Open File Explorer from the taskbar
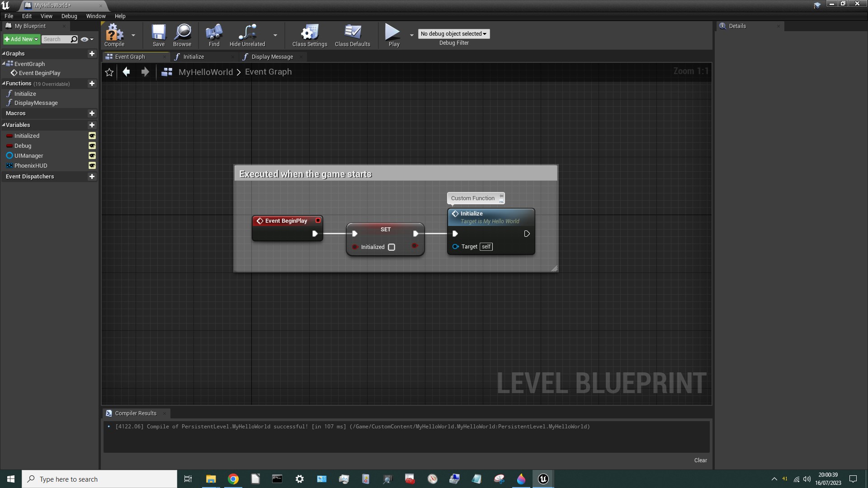 [x=211, y=479]
